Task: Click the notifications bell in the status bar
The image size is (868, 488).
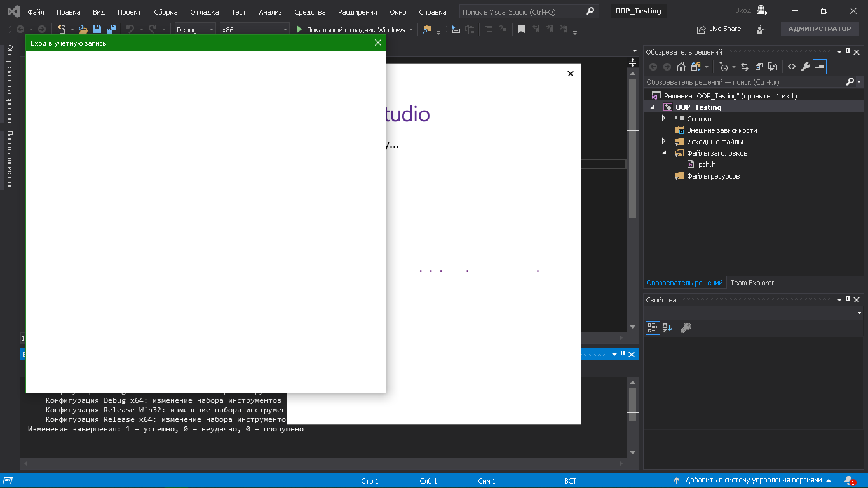Action: [849, 480]
